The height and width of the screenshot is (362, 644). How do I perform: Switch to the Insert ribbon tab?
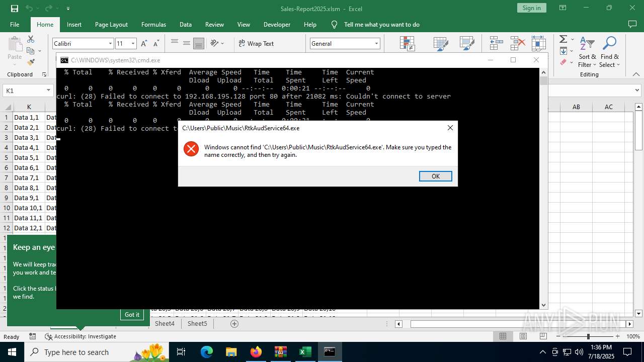[74, 24]
